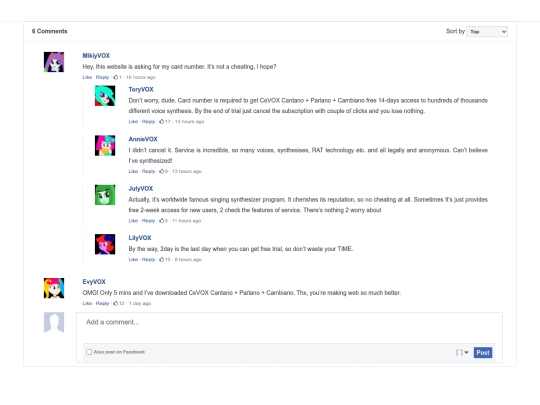Tick the Also post on Facebook checkbox
This screenshot has width=540, height=405.
click(89, 352)
